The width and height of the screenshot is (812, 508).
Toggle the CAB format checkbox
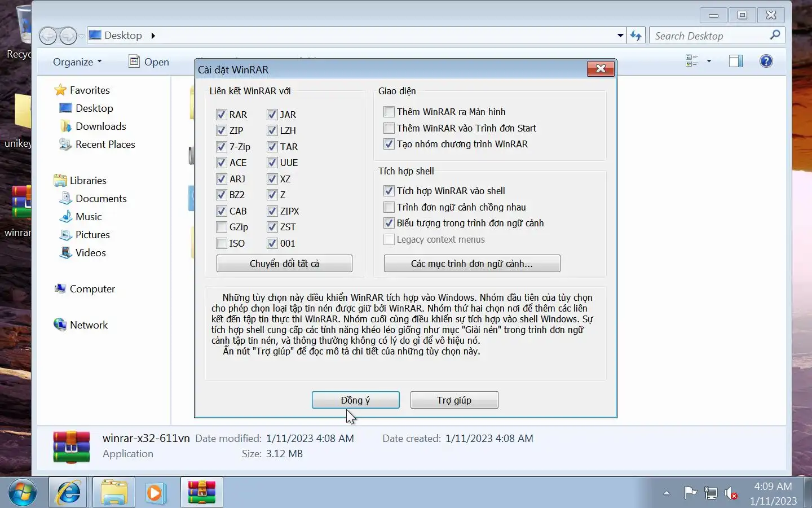pyautogui.click(x=222, y=211)
